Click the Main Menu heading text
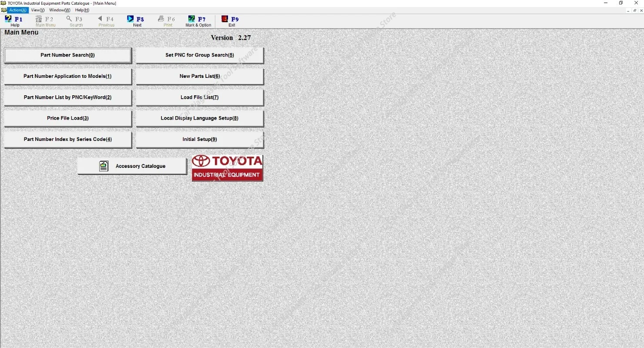This screenshot has width=644, height=348. 21,33
